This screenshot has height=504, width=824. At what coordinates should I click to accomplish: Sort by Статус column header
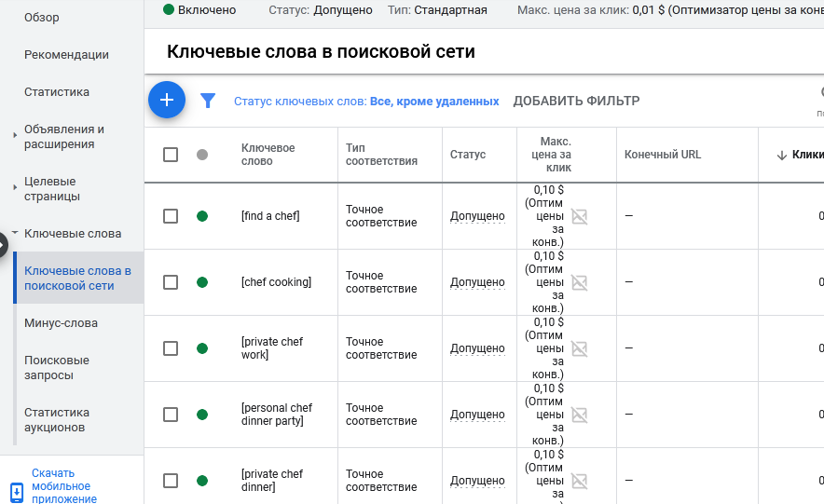tap(468, 155)
